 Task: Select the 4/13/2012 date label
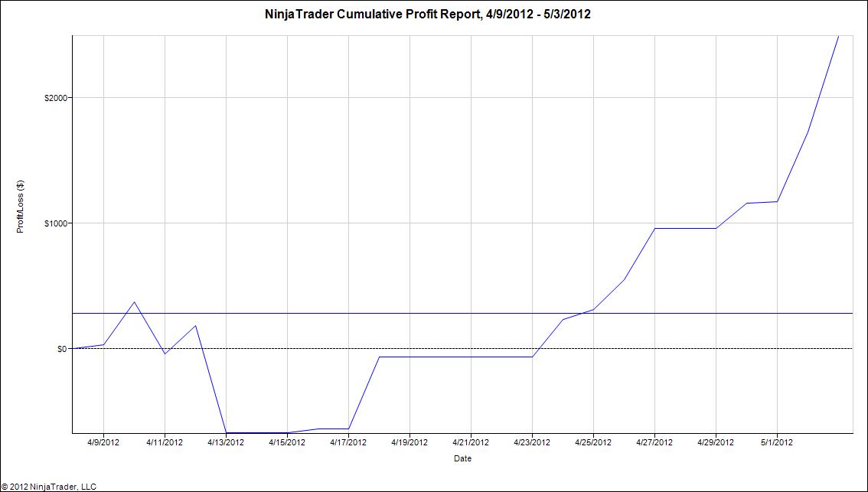click(226, 442)
